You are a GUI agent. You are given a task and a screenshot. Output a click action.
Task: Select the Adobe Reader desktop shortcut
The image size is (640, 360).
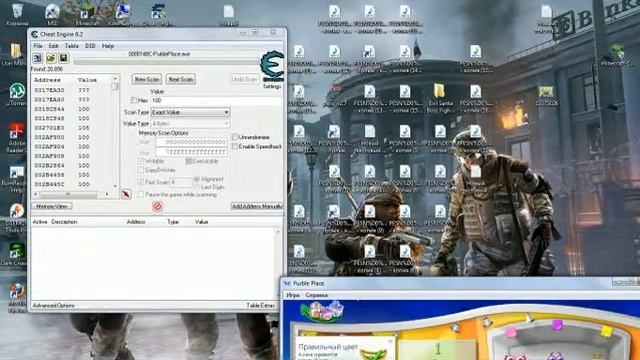click(17, 138)
